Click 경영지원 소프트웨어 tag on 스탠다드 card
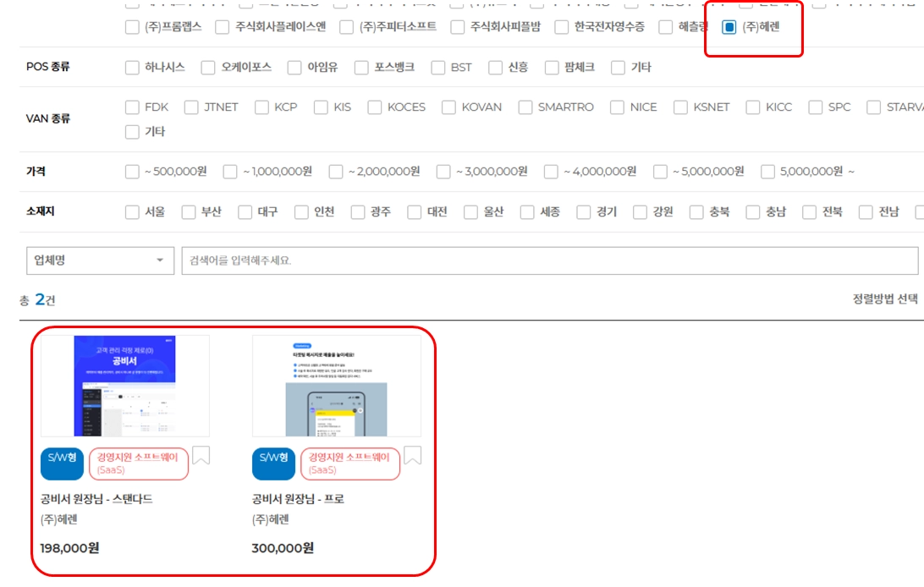The height and width of the screenshot is (587, 924). coord(139,464)
